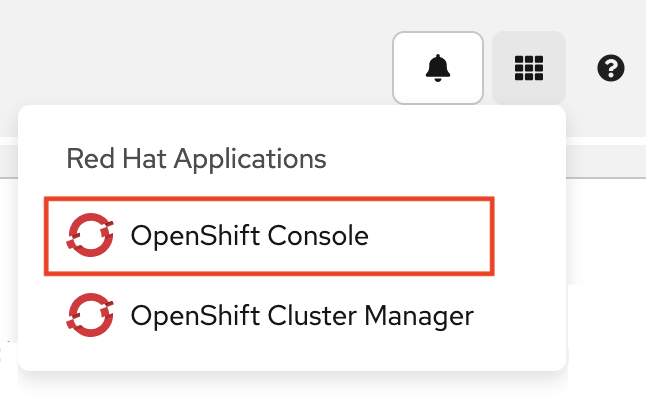The image size is (646, 412).
Task: Open the help question mark menu
Action: point(611,68)
